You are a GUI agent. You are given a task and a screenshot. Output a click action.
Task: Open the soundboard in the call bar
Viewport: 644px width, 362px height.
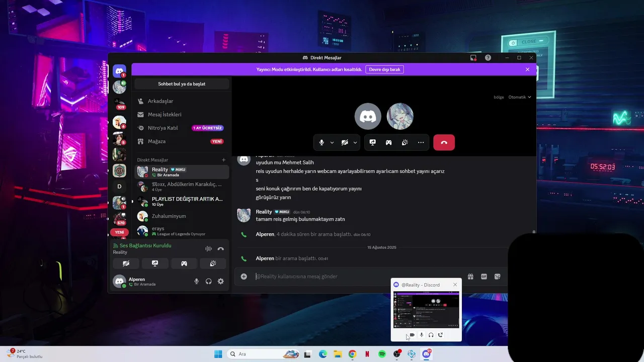[405, 143]
